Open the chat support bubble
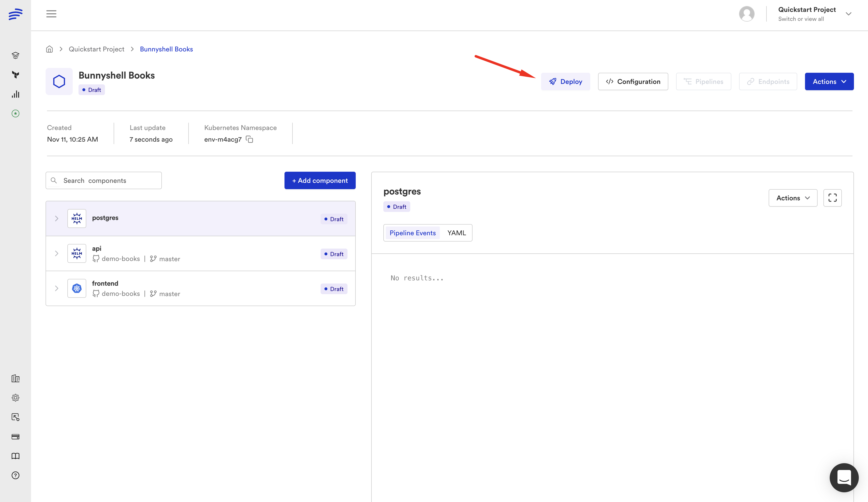Image resolution: width=868 pixels, height=502 pixels. pos(844,478)
